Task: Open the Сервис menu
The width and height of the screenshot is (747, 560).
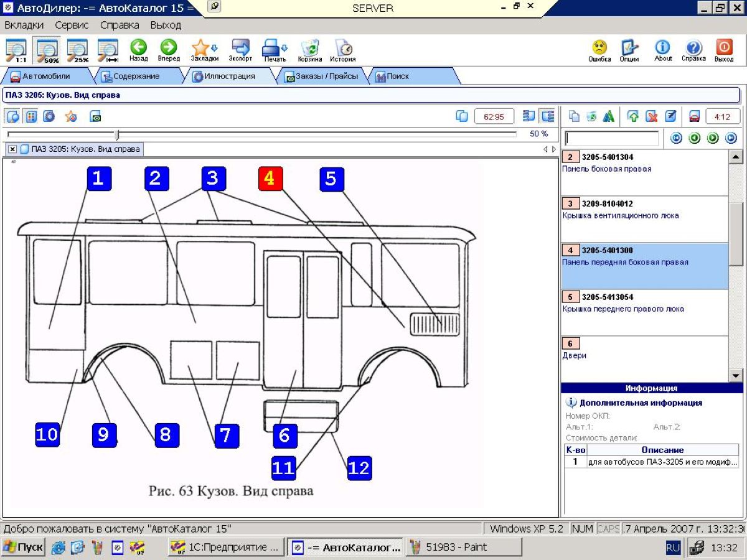Action: 72,26
